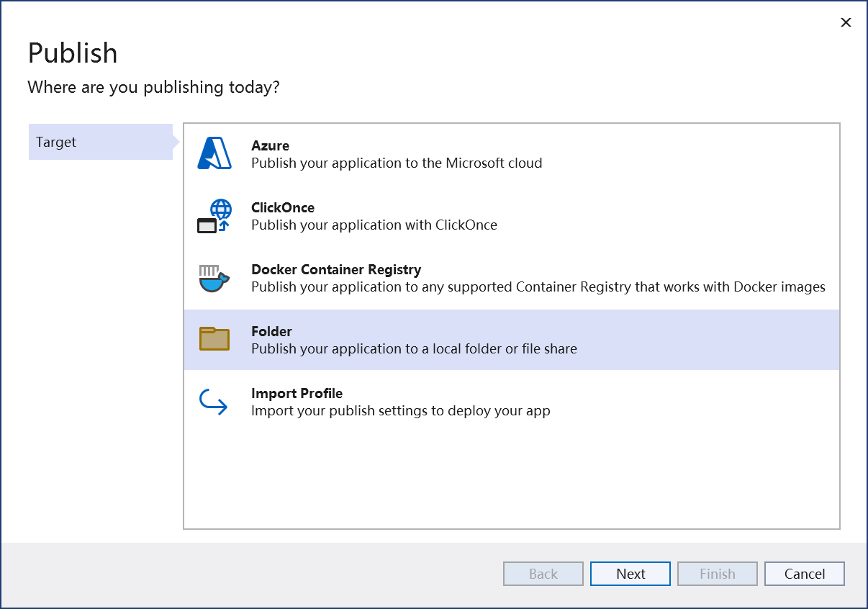Click 'Publish your application with ClickOnce' description

(x=374, y=225)
